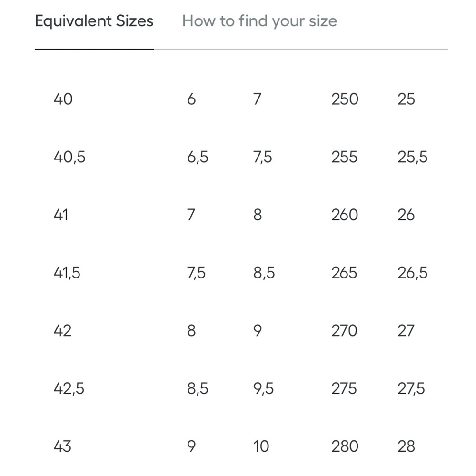Click the 25,5 length value
The width and height of the screenshot is (476, 476).
[413, 157]
